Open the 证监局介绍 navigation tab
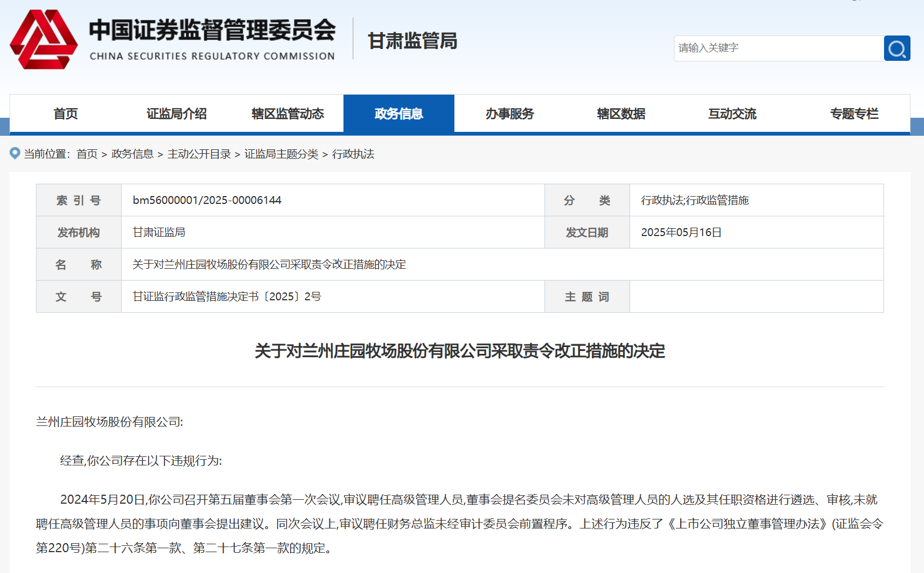This screenshot has width=924, height=573. click(176, 114)
